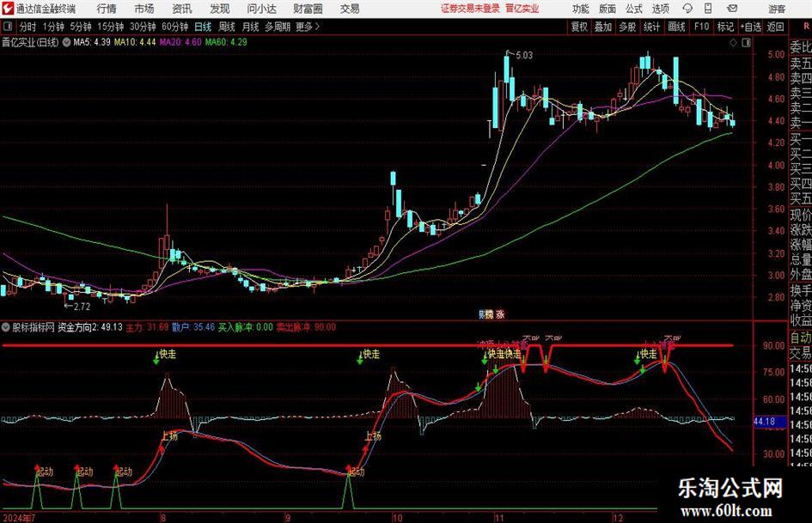812x523 pixels.
Task: Click the red R icon at top right
Action: coord(807,26)
